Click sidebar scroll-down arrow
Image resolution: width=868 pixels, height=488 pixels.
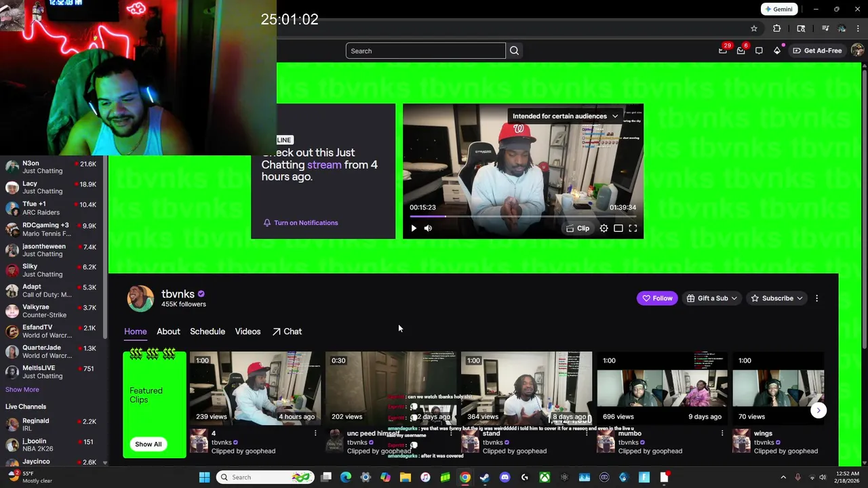pyautogui.click(x=105, y=462)
